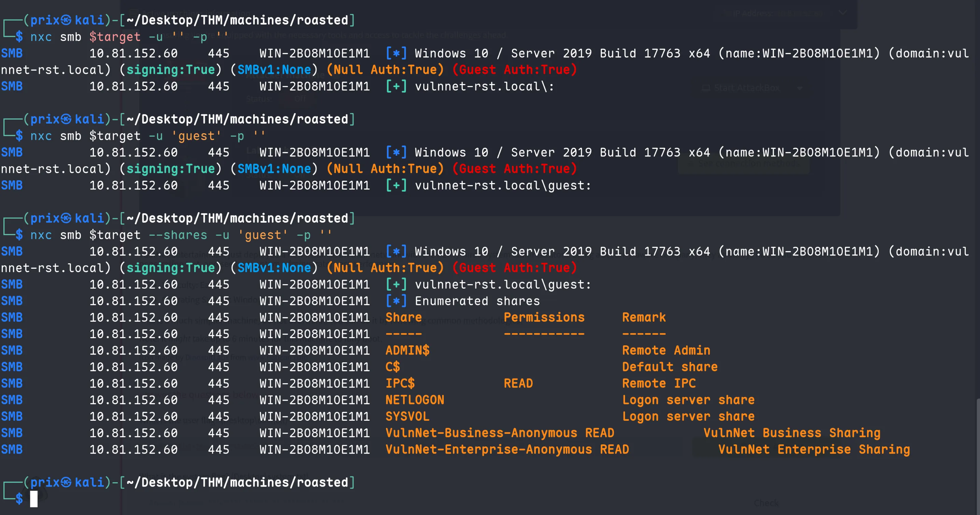
Task: Click the SYSVOL share name
Action: point(408,416)
